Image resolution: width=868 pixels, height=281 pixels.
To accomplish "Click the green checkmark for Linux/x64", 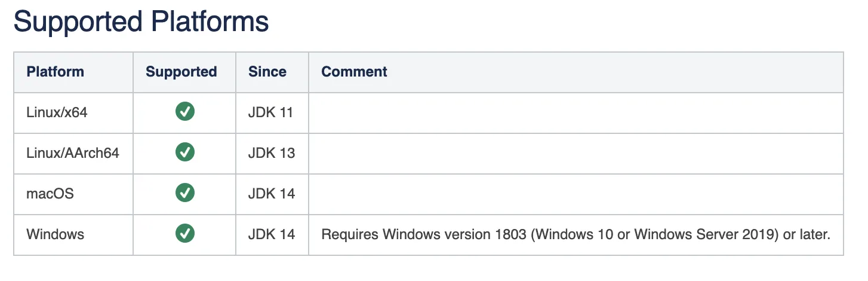I will (184, 112).
